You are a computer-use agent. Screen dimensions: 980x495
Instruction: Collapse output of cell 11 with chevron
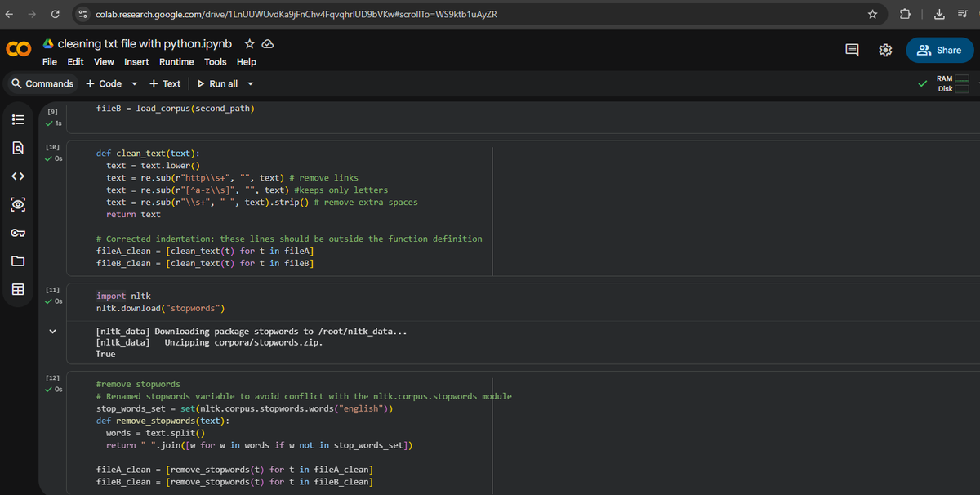click(x=52, y=332)
